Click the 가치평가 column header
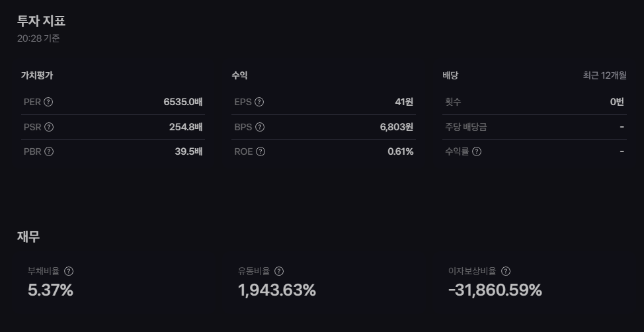 pos(37,75)
